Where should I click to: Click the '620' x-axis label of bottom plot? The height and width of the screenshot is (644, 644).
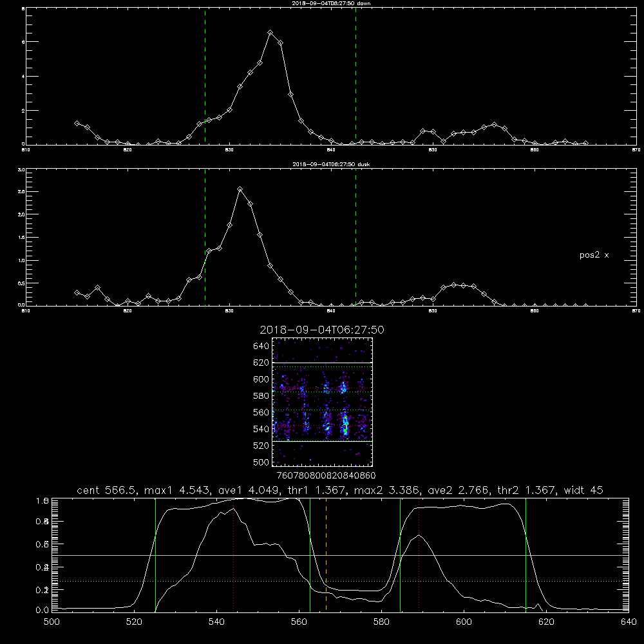546,622
